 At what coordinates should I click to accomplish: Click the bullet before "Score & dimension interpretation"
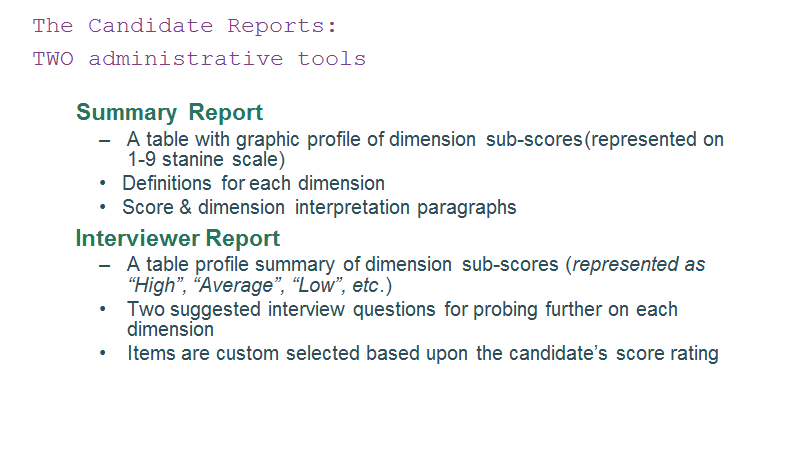pos(103,207)
